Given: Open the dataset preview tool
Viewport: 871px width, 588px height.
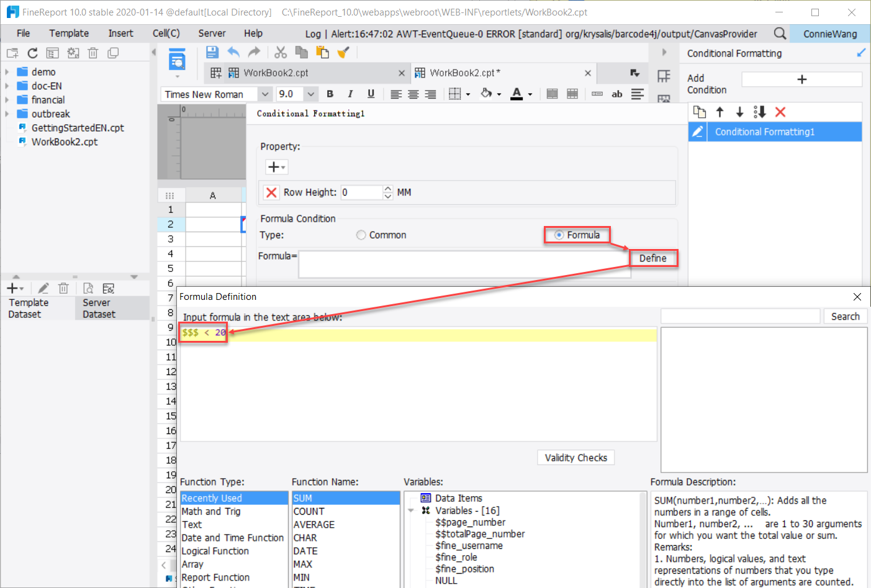Looking at the screenshot, I should coord(88,287).
